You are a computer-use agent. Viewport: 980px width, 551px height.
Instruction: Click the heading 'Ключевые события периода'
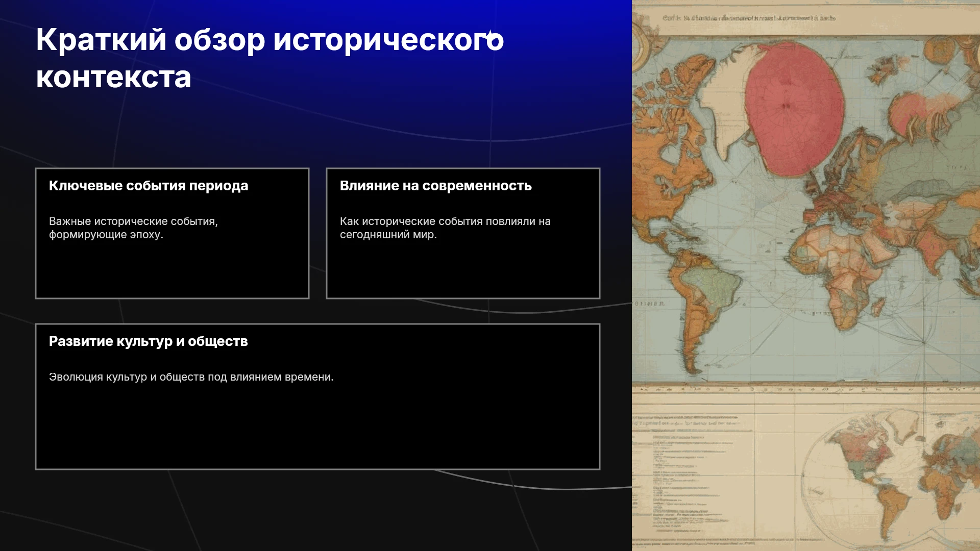149,186
